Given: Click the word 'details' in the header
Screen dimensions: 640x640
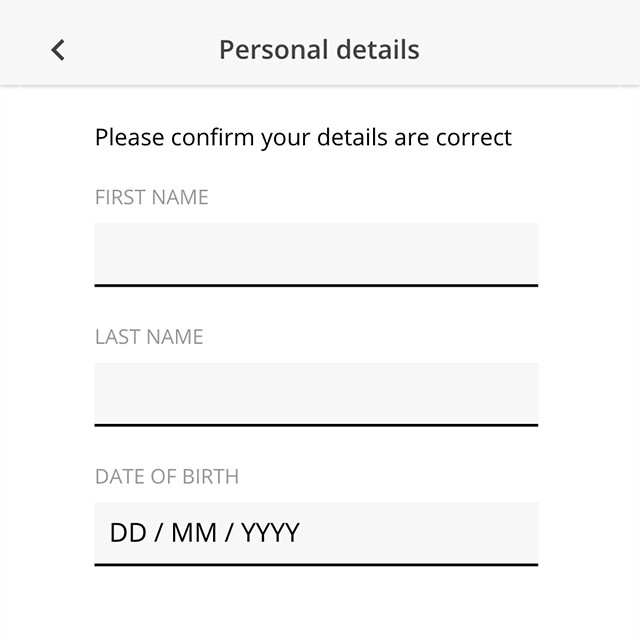Looking at the screenshot, I should (378, 50).
